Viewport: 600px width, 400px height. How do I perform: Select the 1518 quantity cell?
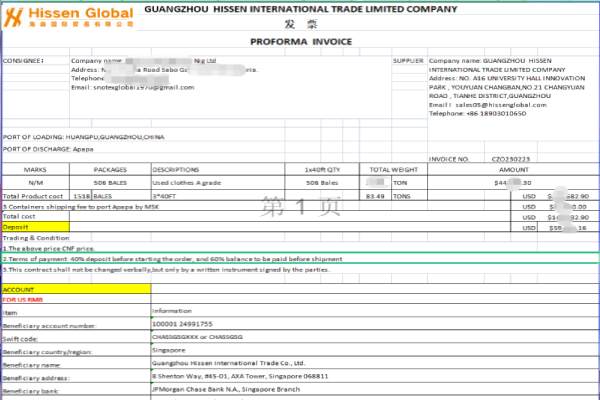point(81,196)
